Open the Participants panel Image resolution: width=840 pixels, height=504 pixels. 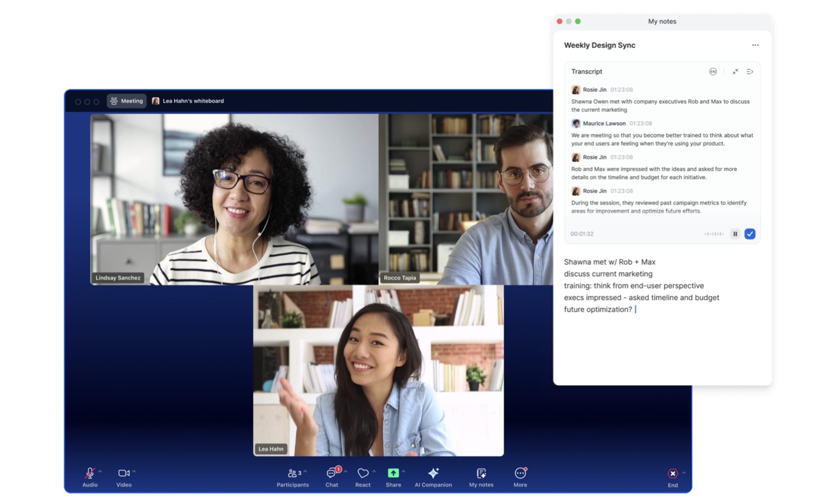(x=292, y=478)
